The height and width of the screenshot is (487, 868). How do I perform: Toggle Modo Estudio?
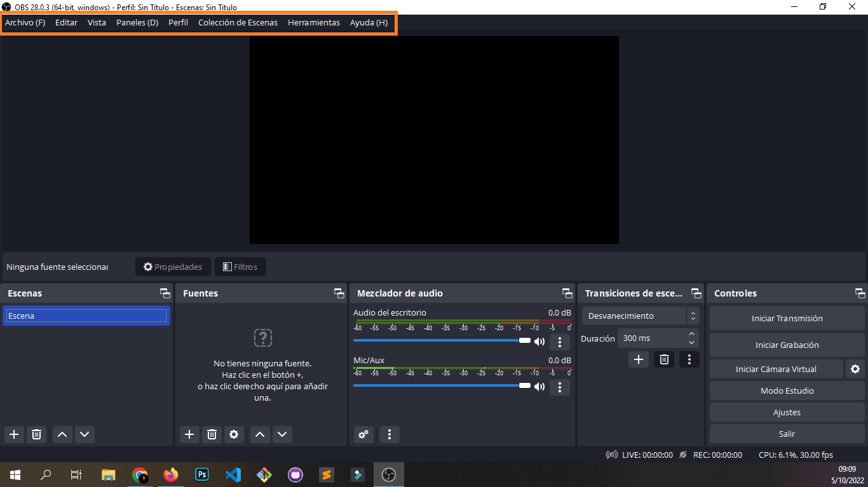pos(787,390)
